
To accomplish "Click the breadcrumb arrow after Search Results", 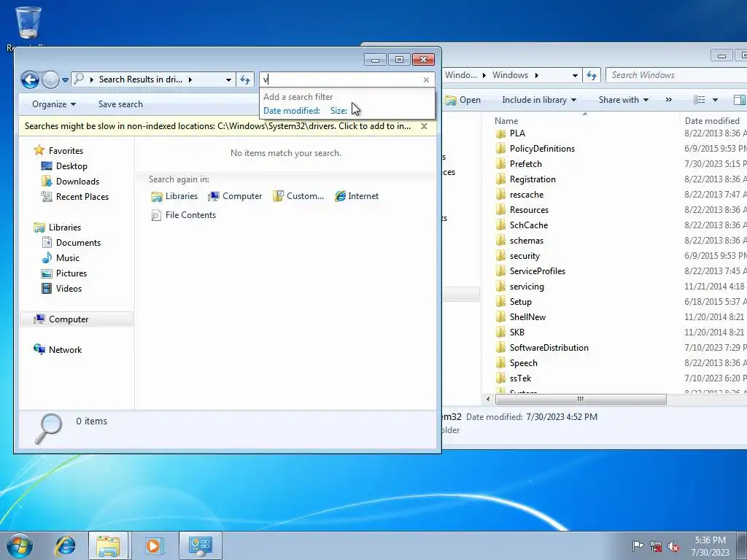I will pyautogui.click(x=190, y=79).
